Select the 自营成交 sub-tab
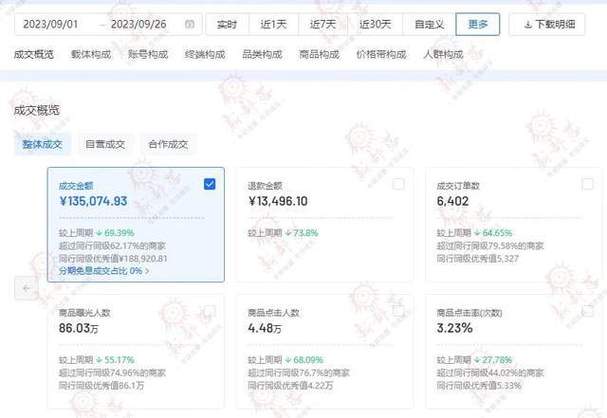 [x=105, y=144]
